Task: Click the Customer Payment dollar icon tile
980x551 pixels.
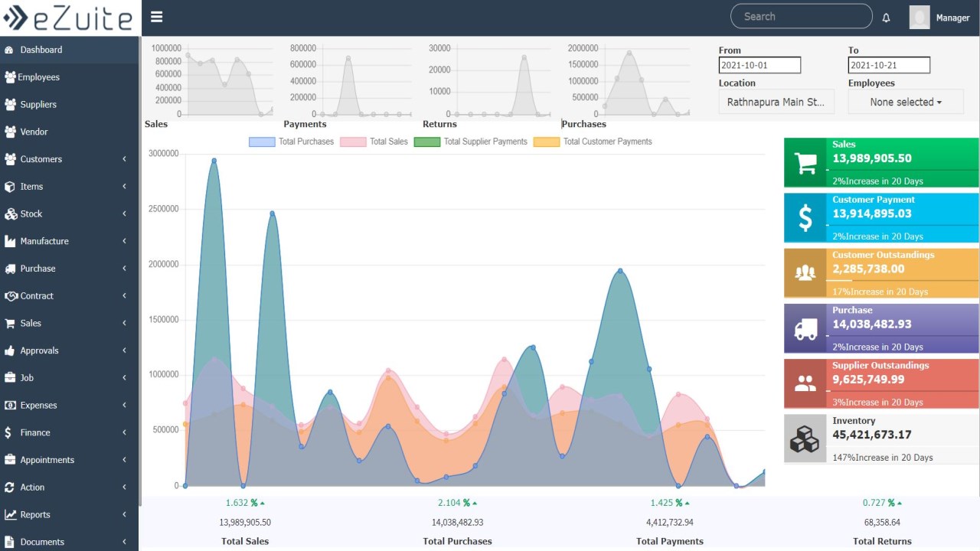Action: [805, 218]
